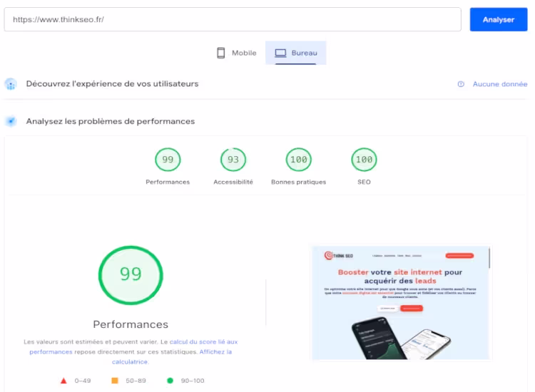Click the large 99 Performances gauge
Image resolution: width=535 pixels, height=392 pixels.
pyautogui.click(x=131, y=275)
